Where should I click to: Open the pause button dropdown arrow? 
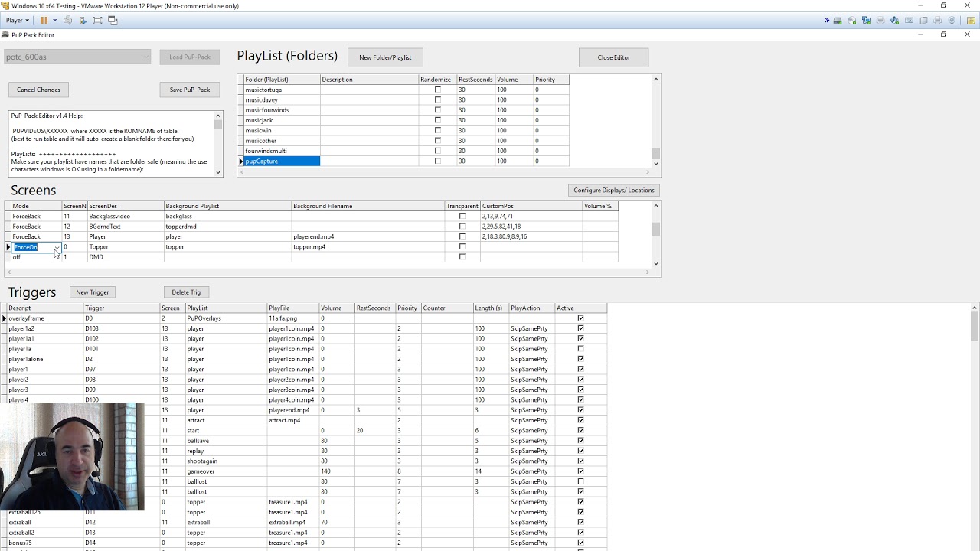click(54, 21)
